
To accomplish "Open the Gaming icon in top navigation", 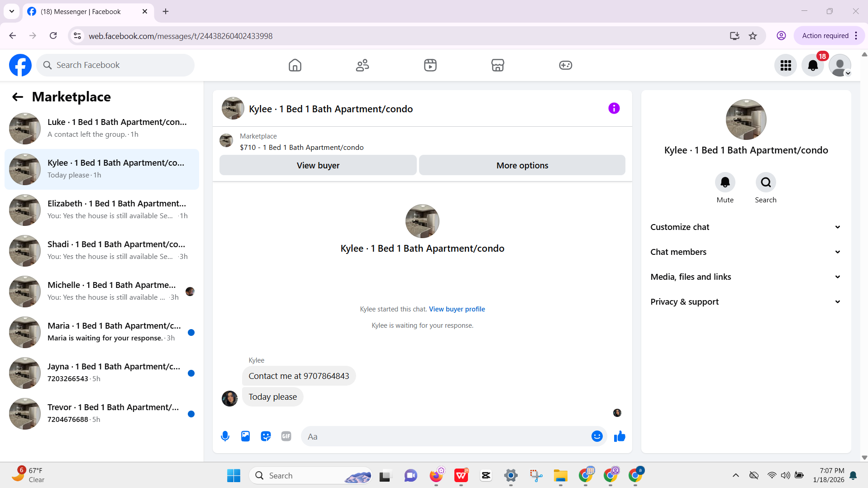I will click(566, 65).
